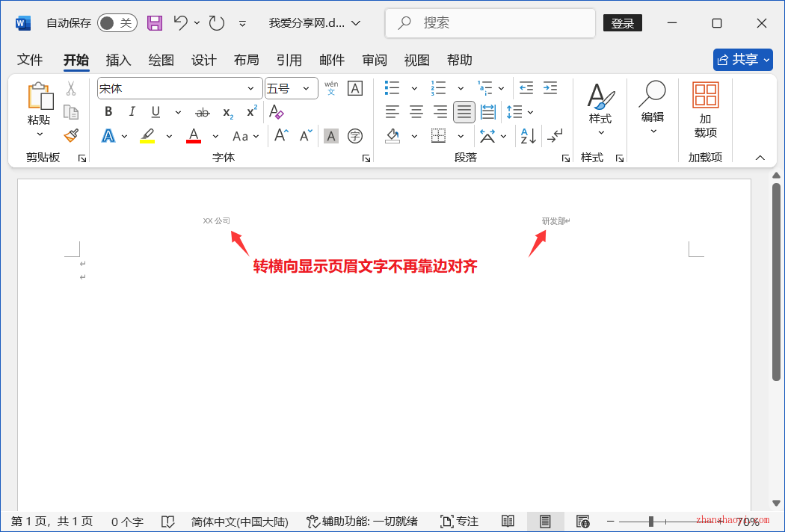Align paragraph text right
This screenshot has width=785, height=532.
[x=440, y=111]
